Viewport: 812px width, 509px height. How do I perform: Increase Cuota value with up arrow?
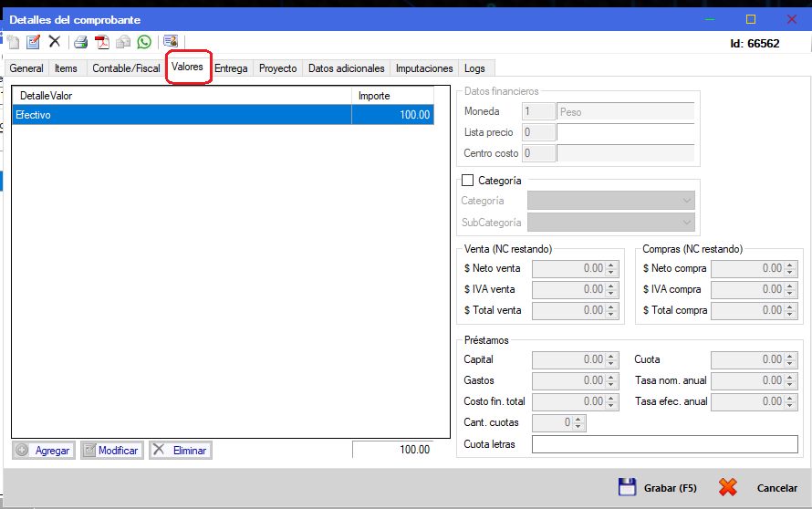point(790,356)
